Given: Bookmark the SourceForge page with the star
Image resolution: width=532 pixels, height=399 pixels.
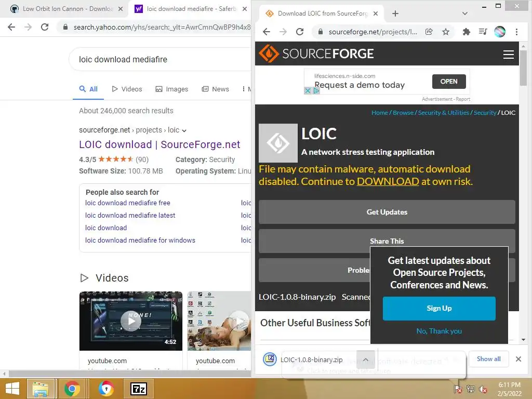Looking at the screenshot, I should coord(445,32).
